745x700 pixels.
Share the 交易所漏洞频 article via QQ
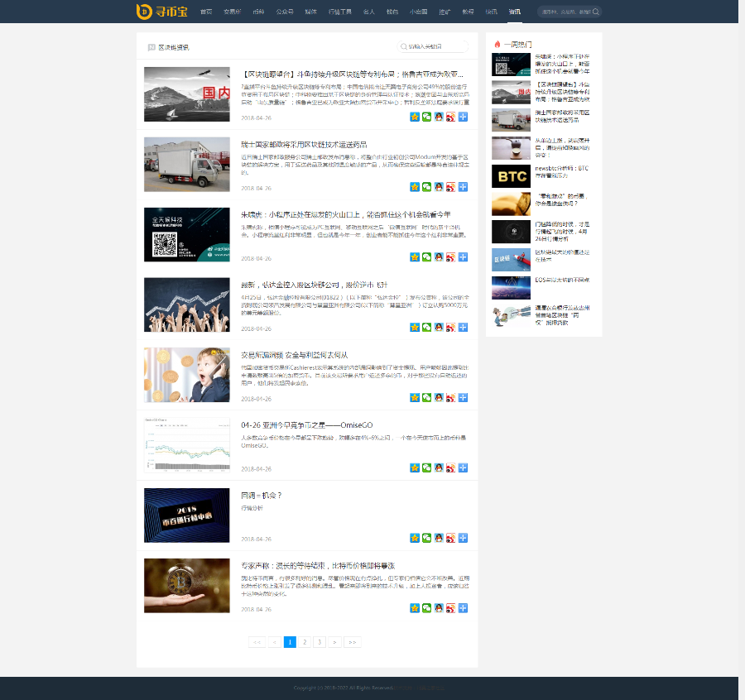(x=439, y=398)
